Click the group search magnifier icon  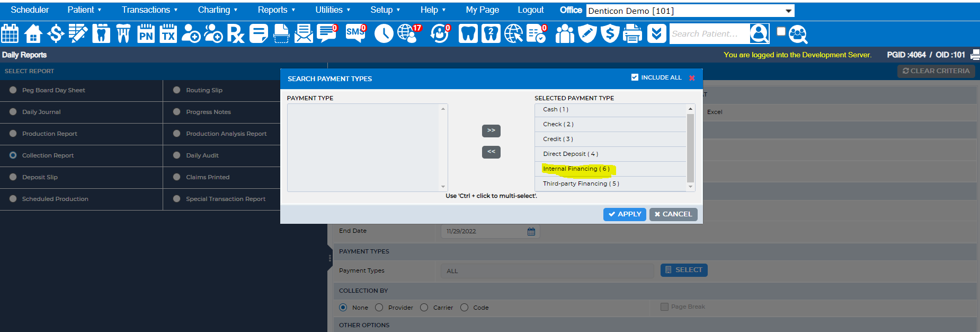point(798,34)
